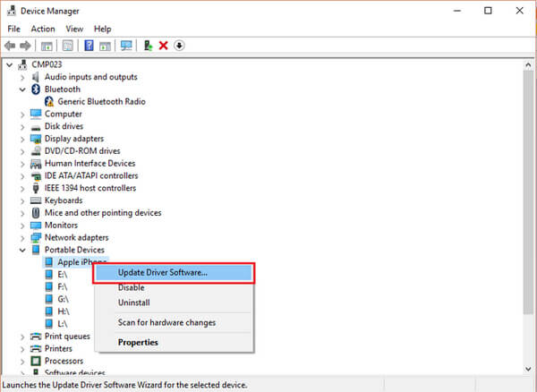This screenshot has height=392, width=537.
Task: Click the Human Interface Devices icon
Action: click(x=36, y=164)
